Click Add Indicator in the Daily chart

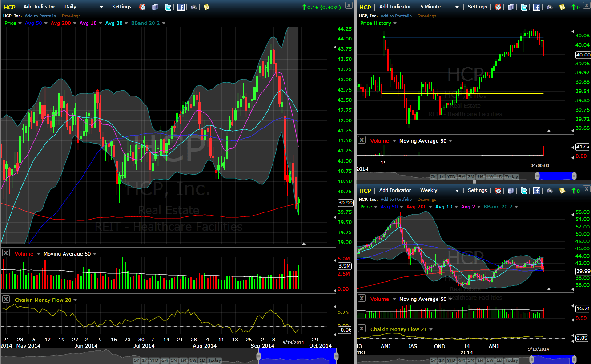point(40,7)
